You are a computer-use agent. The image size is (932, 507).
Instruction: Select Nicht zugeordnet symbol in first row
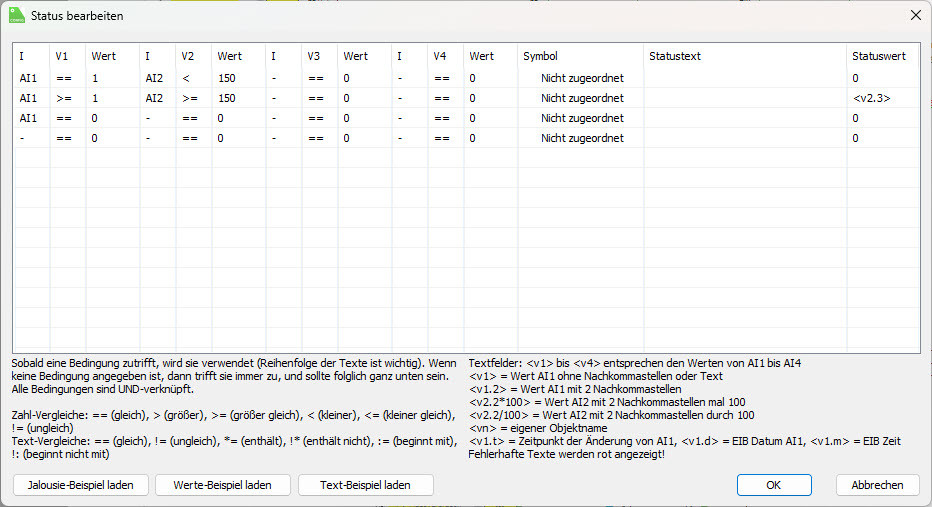click(x=582, y=78)
